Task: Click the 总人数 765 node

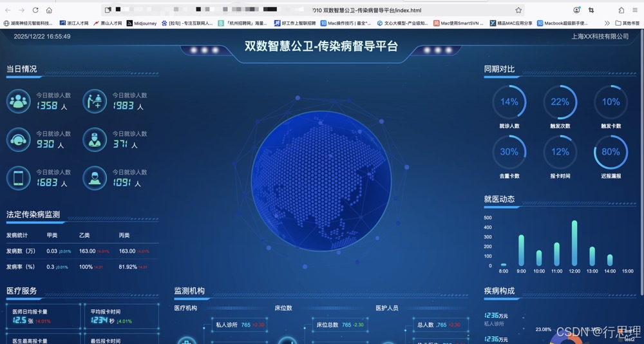Action: point(440,325)
